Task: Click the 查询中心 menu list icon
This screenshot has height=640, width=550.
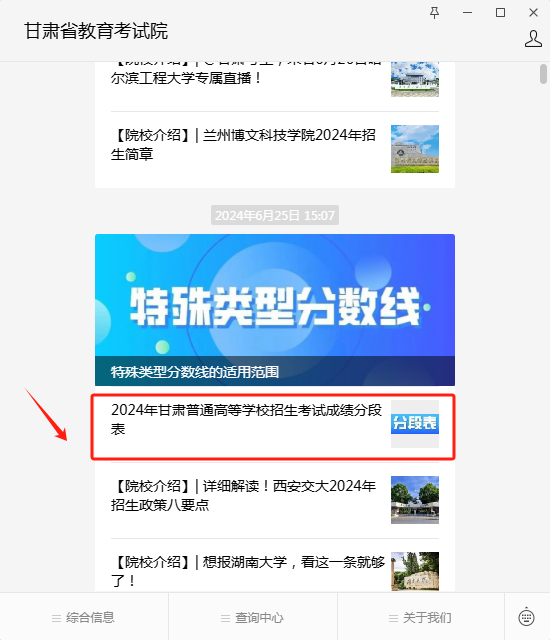Action: point(225,618)
